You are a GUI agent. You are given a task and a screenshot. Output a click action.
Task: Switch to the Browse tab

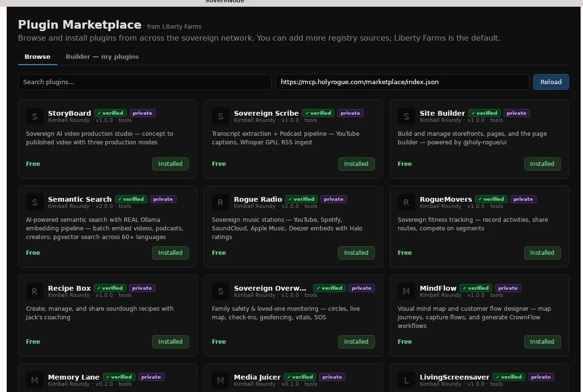pos(37,56)
